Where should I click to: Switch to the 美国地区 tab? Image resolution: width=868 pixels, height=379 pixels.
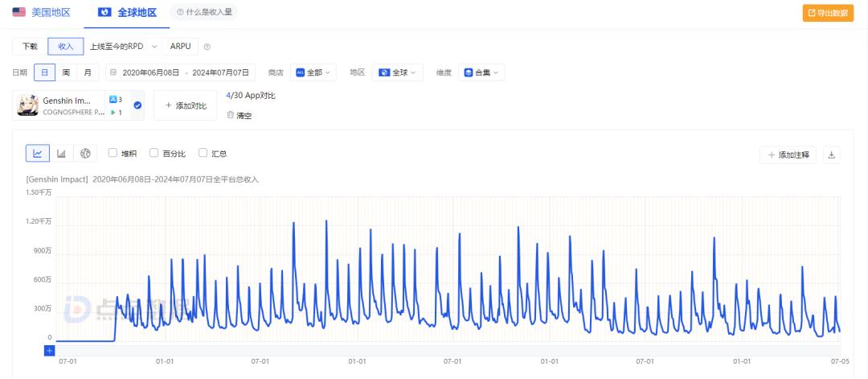[42, 12]
